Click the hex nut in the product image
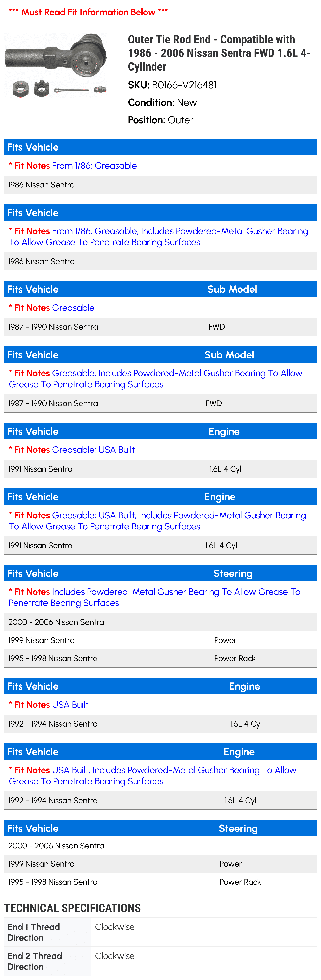 pos(20,89)
